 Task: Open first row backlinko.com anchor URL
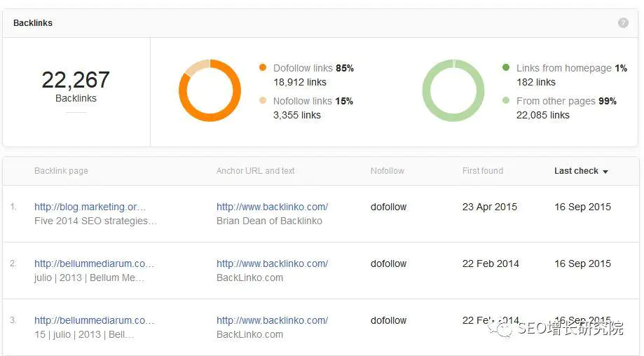click(x=273, y=207)
